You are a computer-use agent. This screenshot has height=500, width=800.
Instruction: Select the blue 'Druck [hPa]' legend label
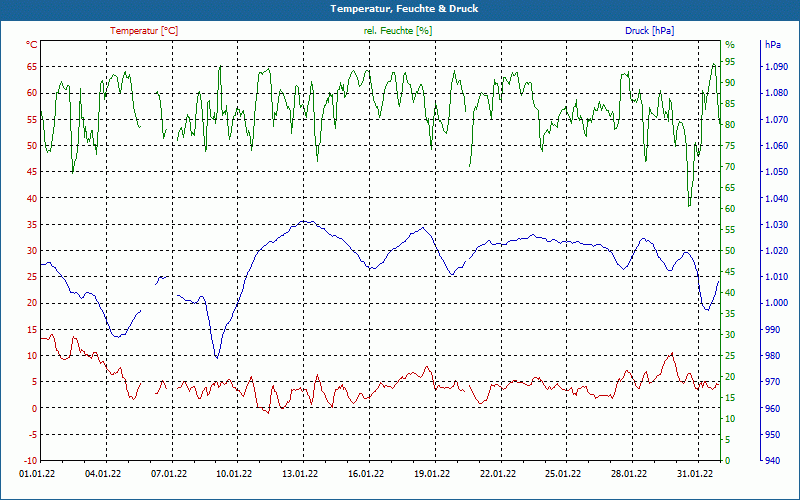click(649, 31)
